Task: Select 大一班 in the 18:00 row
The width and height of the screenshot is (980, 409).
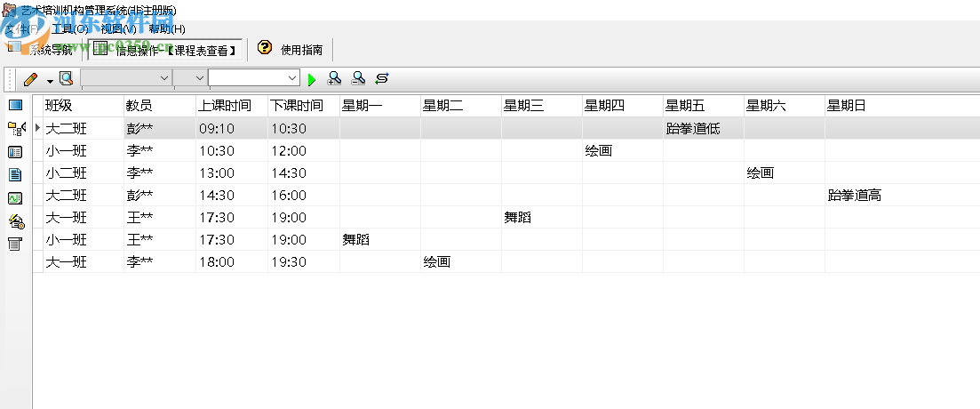Action: tap(84, 262)
